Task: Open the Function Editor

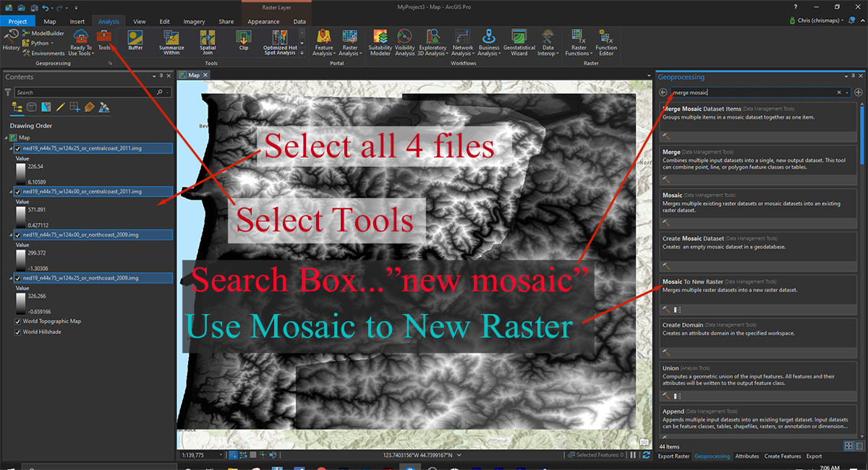Action: click(x=606, y=43)
